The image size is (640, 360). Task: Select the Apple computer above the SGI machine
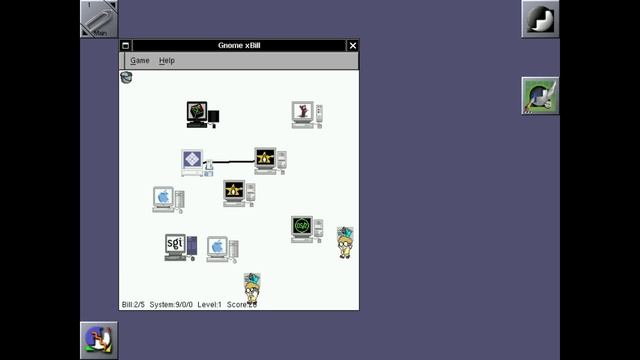[168, 200]
